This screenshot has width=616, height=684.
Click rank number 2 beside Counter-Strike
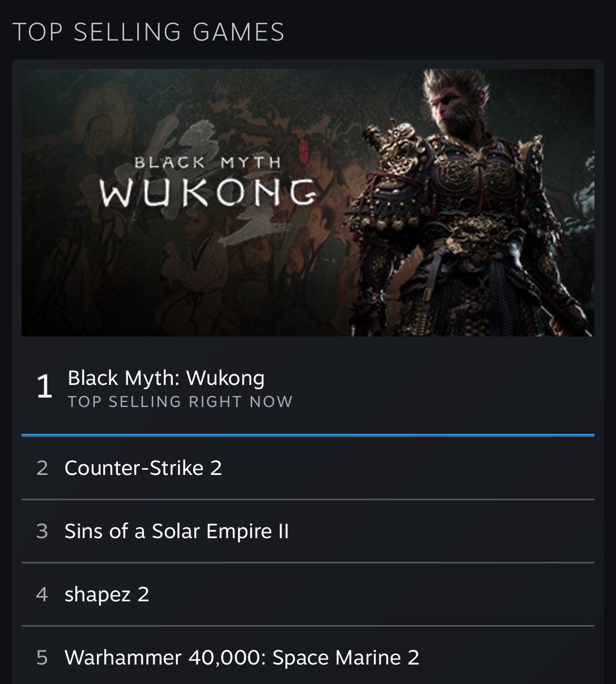click(42, 468)
